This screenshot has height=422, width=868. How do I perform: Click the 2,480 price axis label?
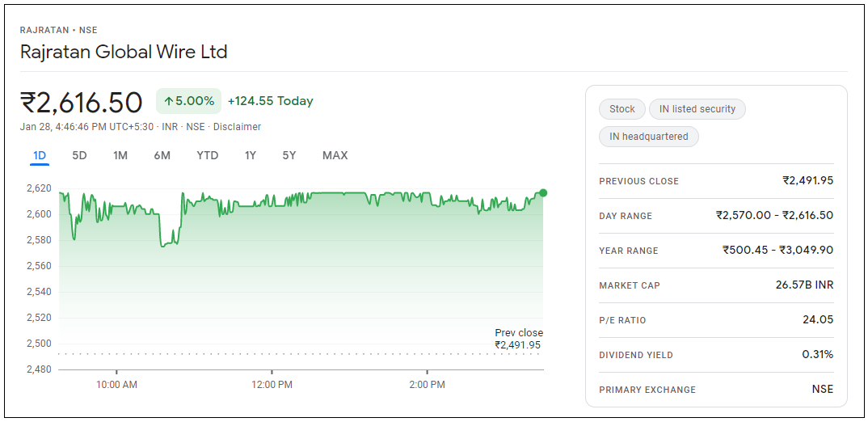pos(39,369)
